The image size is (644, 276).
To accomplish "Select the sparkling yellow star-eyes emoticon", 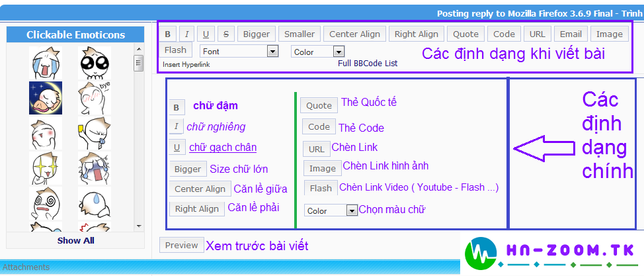I will 46,168.
